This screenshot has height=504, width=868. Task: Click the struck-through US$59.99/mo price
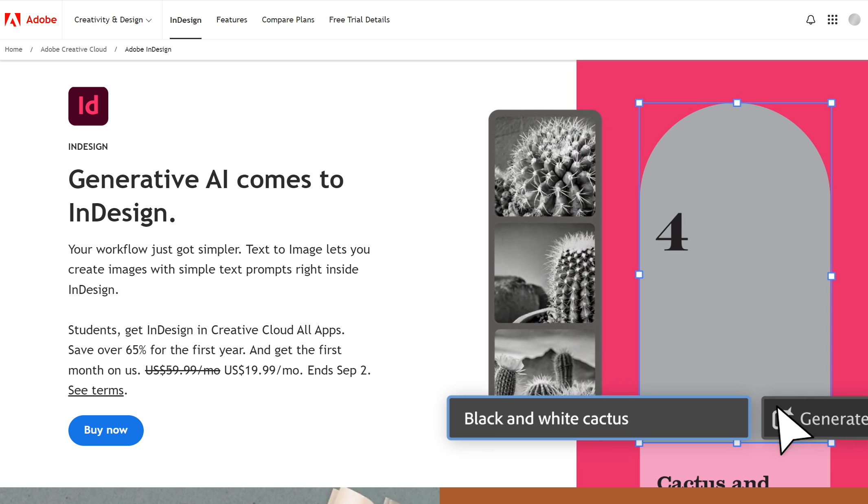click(183, 370)
